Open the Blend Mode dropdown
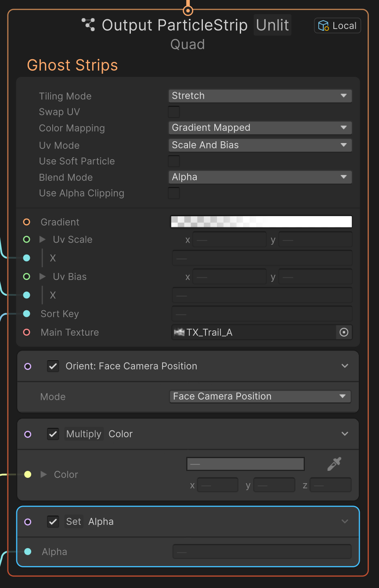Image resolution: width=379 pixels, height=588 pixels. (260, 177)
